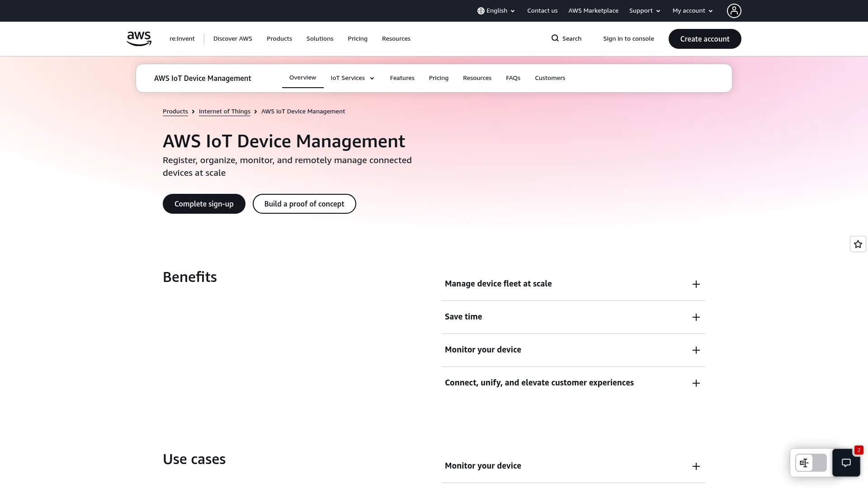The width and height of the screenshot is (868, 488).
Task: Open the English language dropdown
Action: click(x=496, y=11)
